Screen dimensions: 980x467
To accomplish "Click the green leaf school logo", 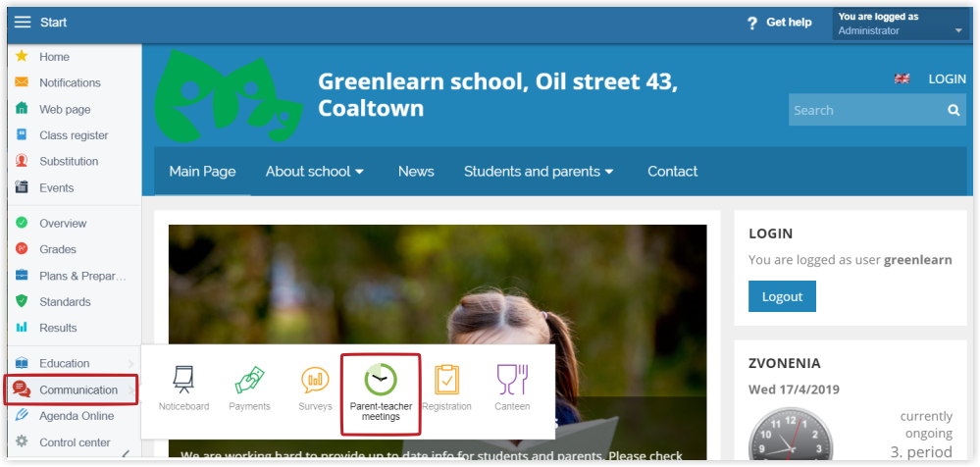I will coord(229,95).
